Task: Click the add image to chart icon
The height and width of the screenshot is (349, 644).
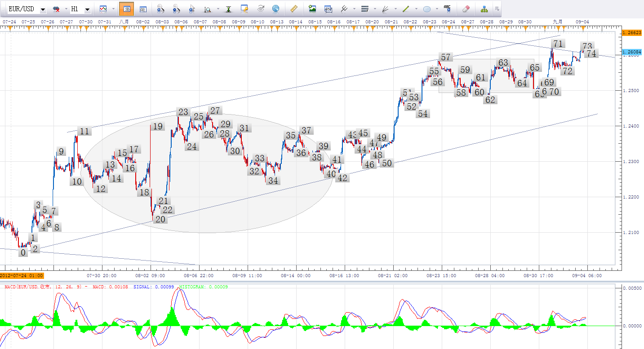Action: [312, 9]
